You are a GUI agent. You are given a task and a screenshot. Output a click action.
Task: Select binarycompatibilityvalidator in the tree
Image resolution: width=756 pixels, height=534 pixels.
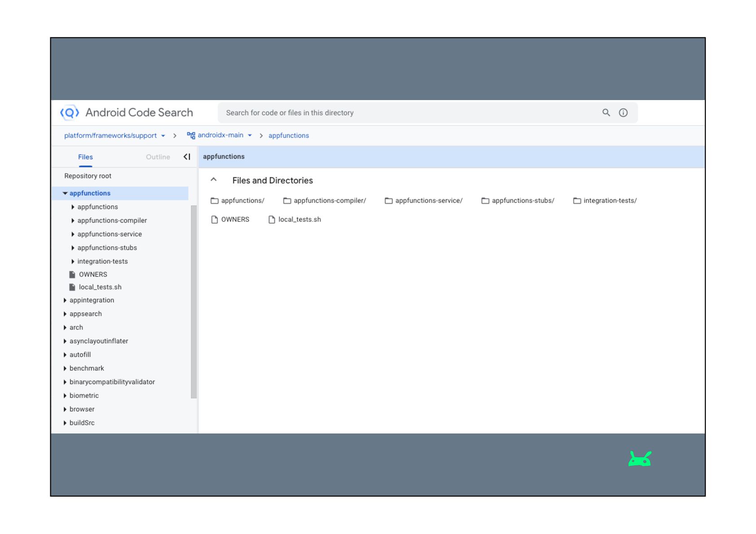click(x=112, y=382)
